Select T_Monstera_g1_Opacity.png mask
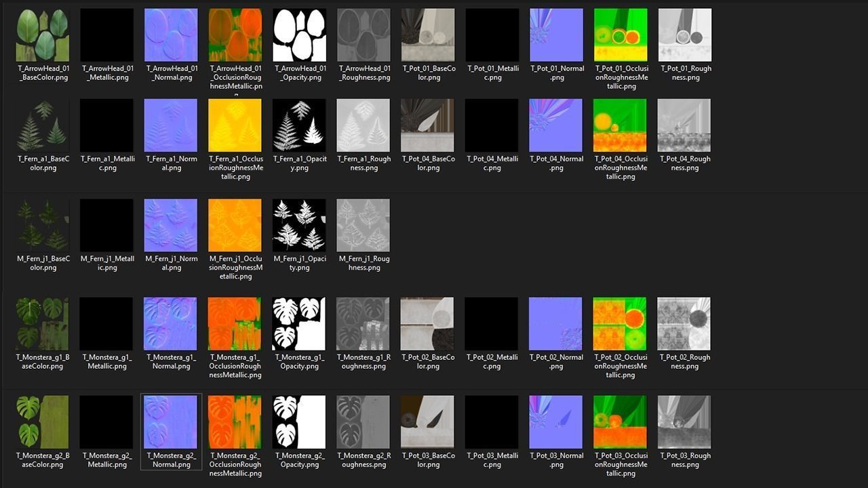868x488 pixels. point(300,324)
